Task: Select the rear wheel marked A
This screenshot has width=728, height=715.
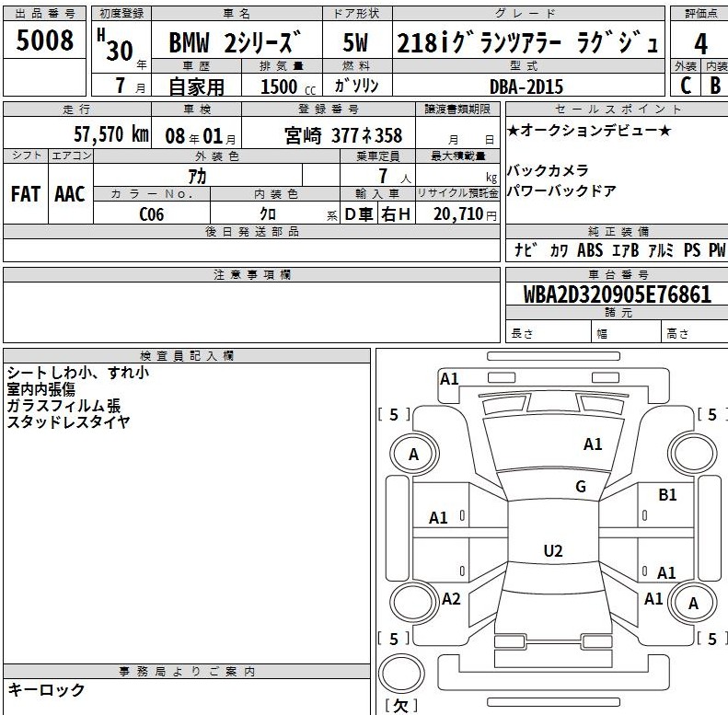Action: (693, 603)
